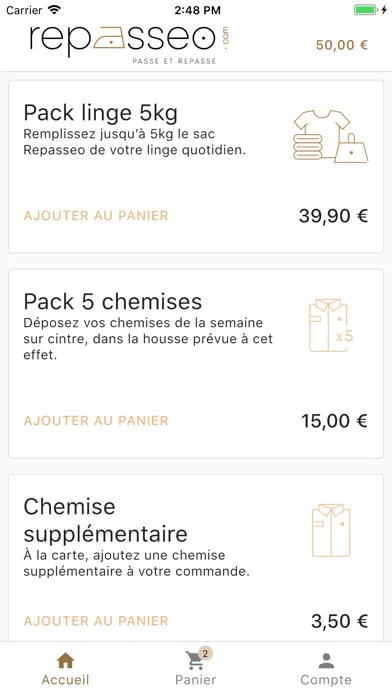Open the Pack 5 chemises title
The image size is (392, 696).
[x=113, y=302]
